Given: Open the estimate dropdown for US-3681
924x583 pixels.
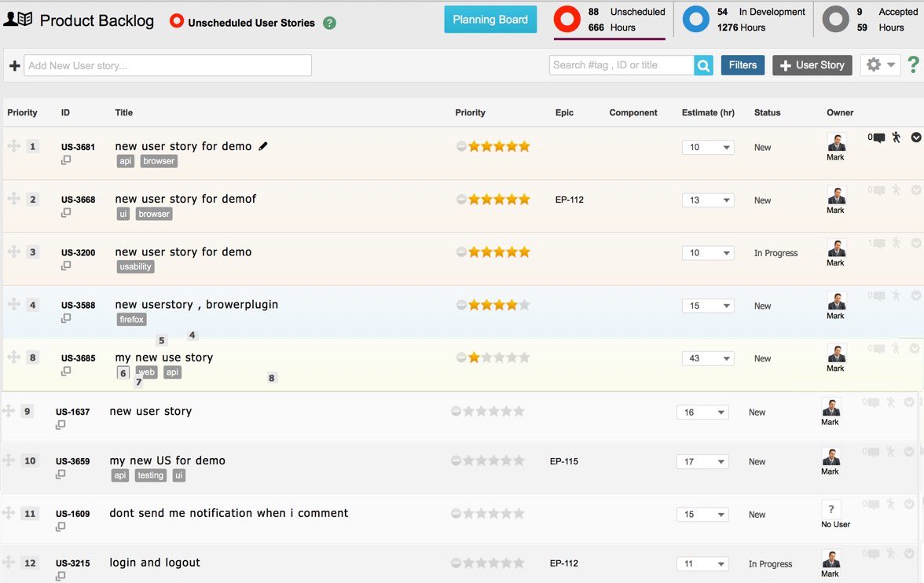Looking at the screenshot, I should click(707, 147).
